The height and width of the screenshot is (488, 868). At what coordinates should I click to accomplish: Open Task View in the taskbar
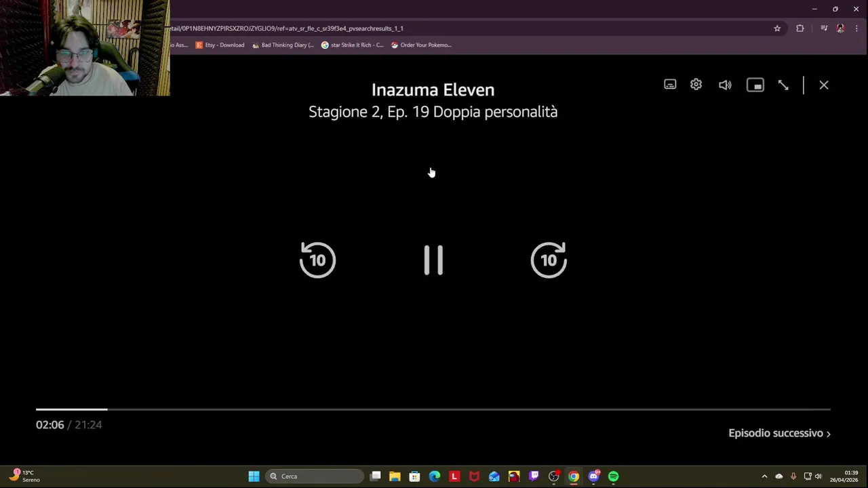coord(376,476)
